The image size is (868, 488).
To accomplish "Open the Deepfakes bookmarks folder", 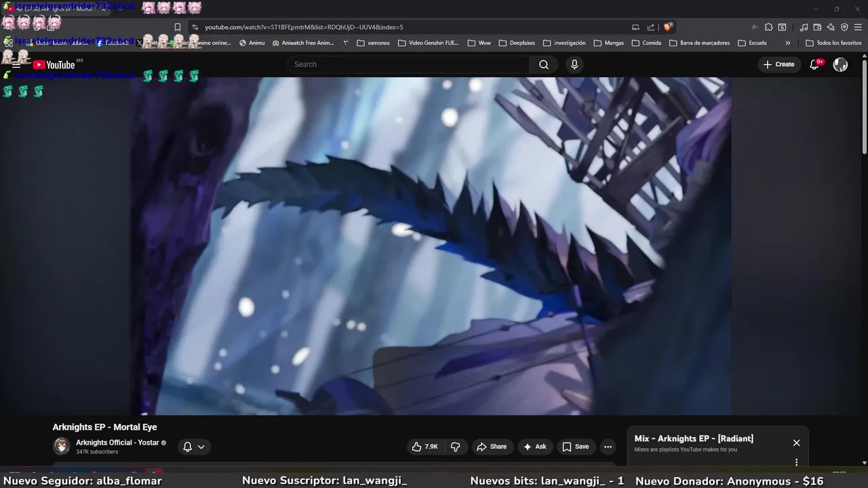I will point(517,43).
